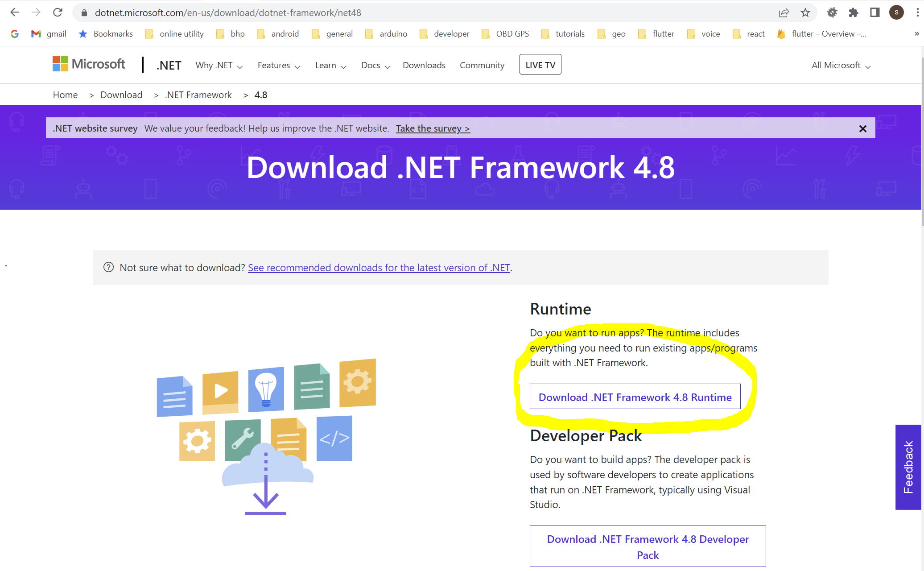Screen dimensions: 924x571
Task: Open the flutter bookmarks folder
Action: coord(656,34)
